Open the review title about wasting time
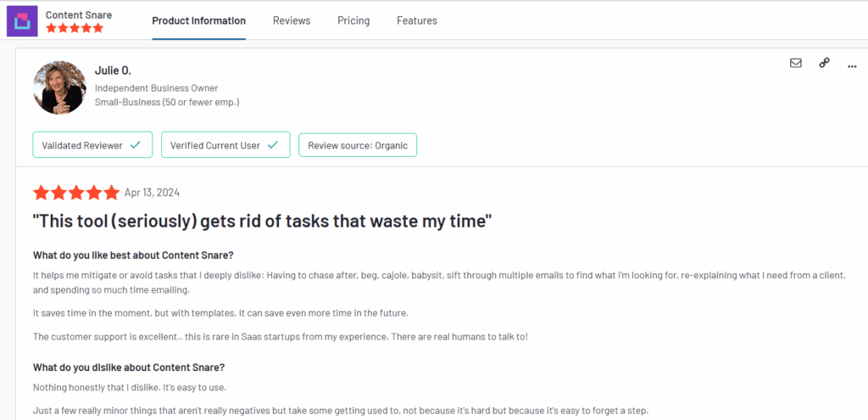Viewport: 868px width, 420px height. point(263,221)
